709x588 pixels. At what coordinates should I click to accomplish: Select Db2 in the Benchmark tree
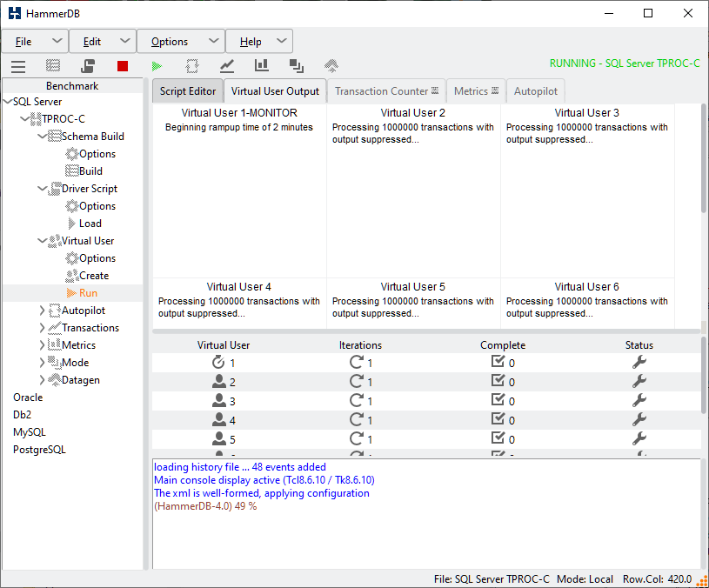pos(22,414)
